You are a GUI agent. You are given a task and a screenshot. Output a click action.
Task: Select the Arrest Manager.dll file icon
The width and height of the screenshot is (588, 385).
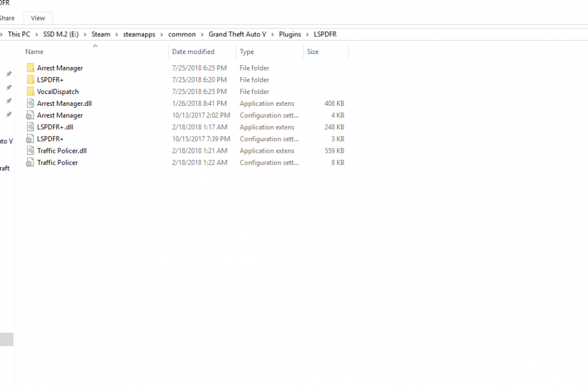point(31,103)
